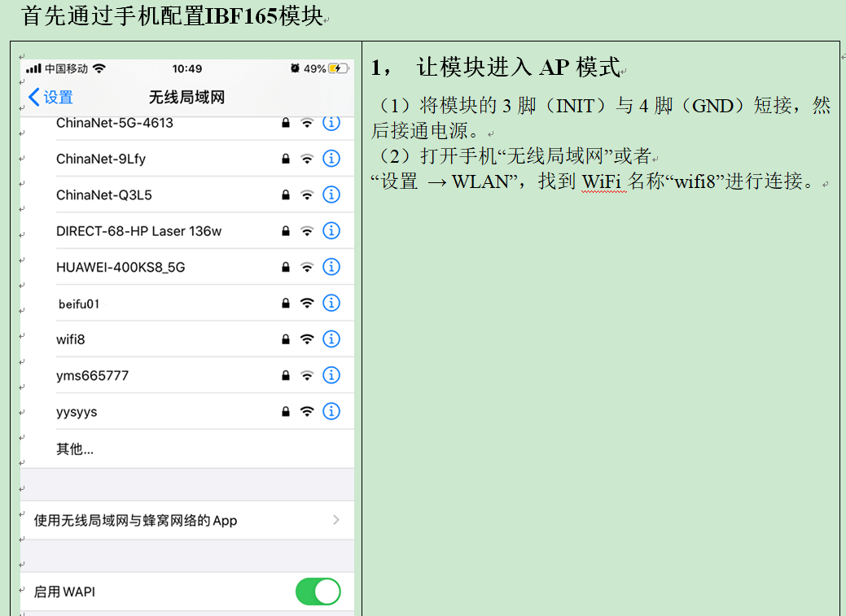Click lock icon on HUAWEI-400KS8_5G row
Viewport: 846px width, 616px height.
coord(286,267)
